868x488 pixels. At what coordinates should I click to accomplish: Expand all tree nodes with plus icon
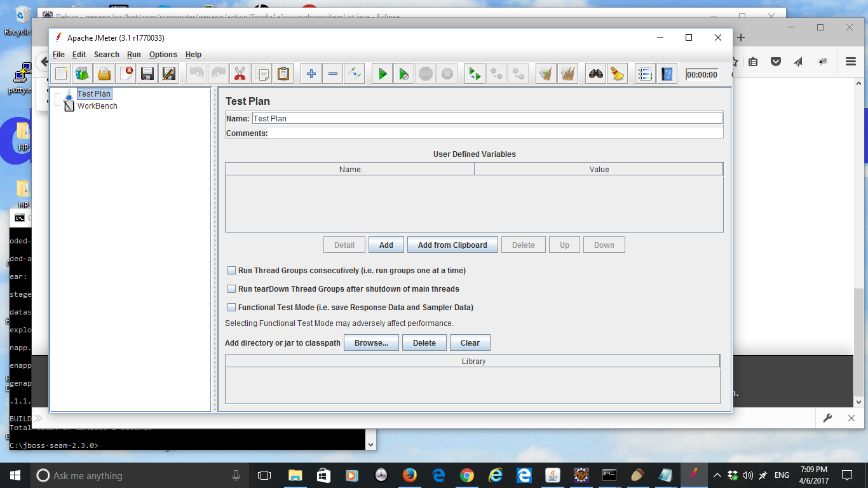tap(311, 74)
